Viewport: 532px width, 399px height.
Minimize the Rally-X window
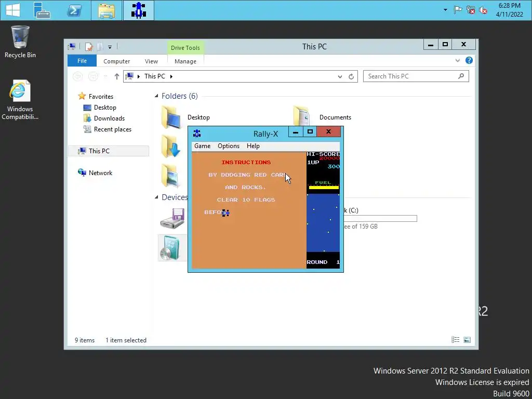click(296, 131)
